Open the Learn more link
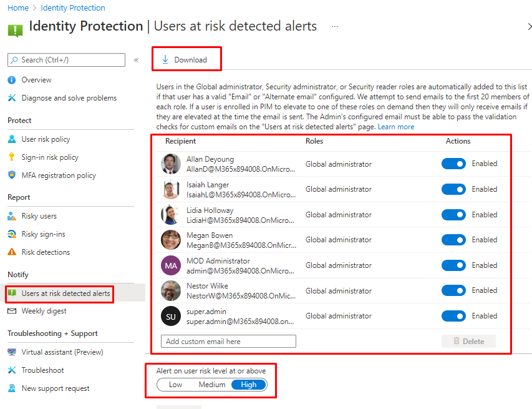 (396, 127)
